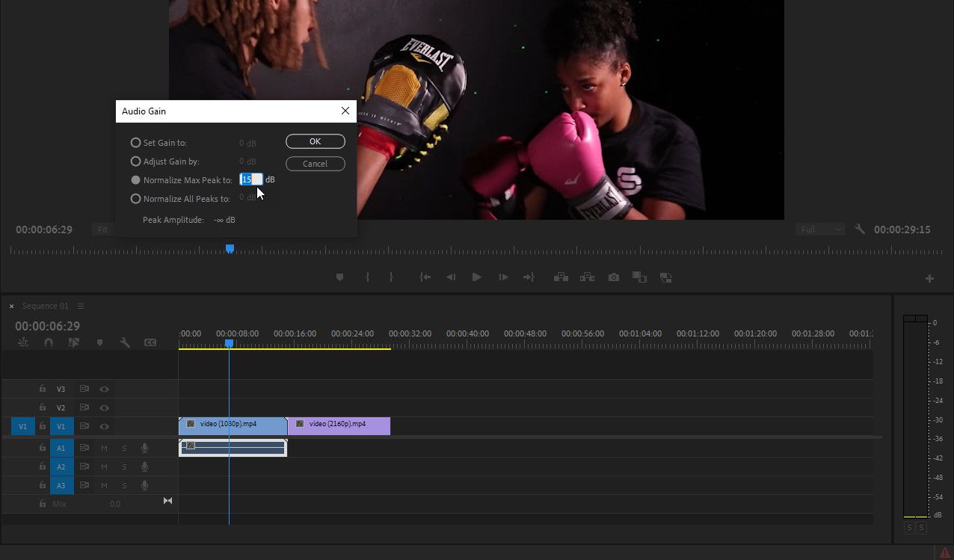Select the Set Gain to radio button
The width and height of the screenshot is (954, 560).
coord(135,142)
